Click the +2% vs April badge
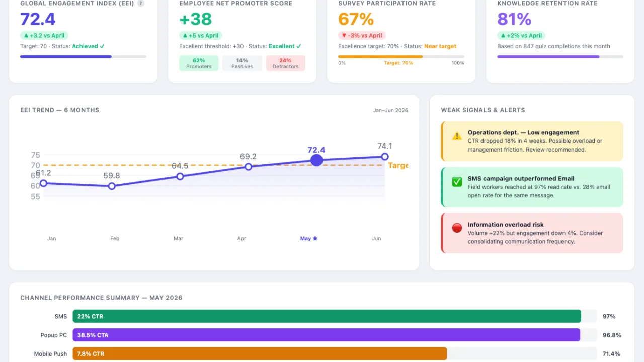644x362 pixels. pyautogui.click(x=521, y=36)
